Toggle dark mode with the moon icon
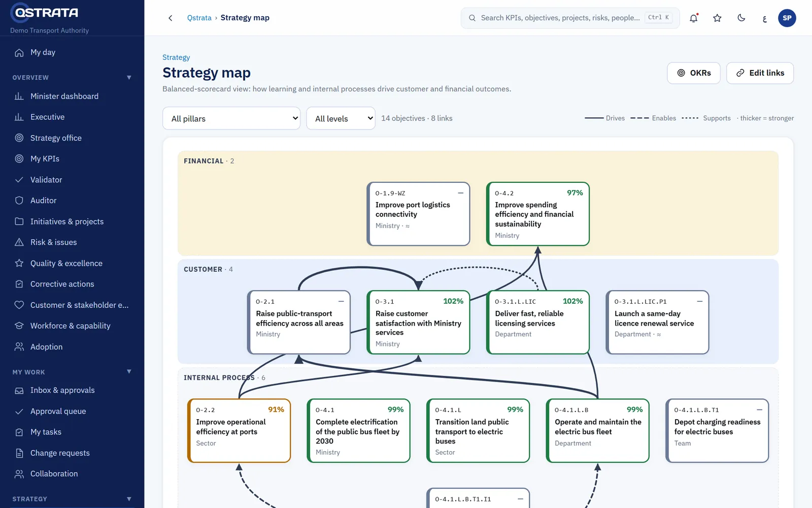Image resolution: width=812 pixels, height=508 pixels. point(741,18)
